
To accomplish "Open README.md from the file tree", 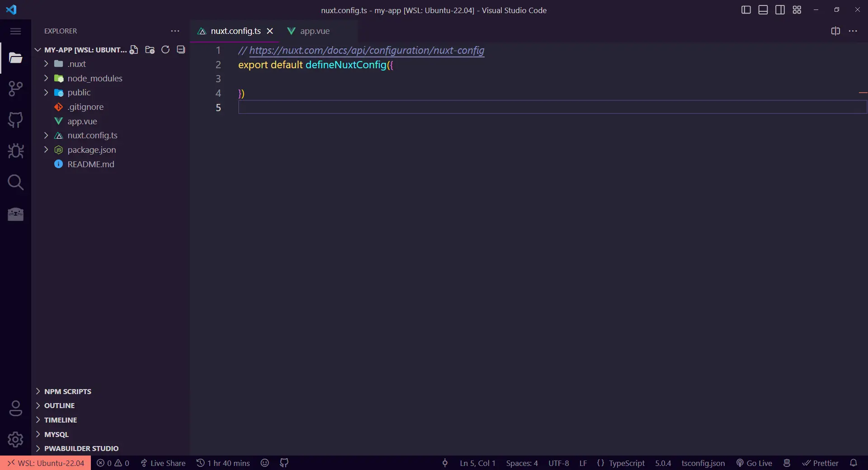I will pos(90,164).
